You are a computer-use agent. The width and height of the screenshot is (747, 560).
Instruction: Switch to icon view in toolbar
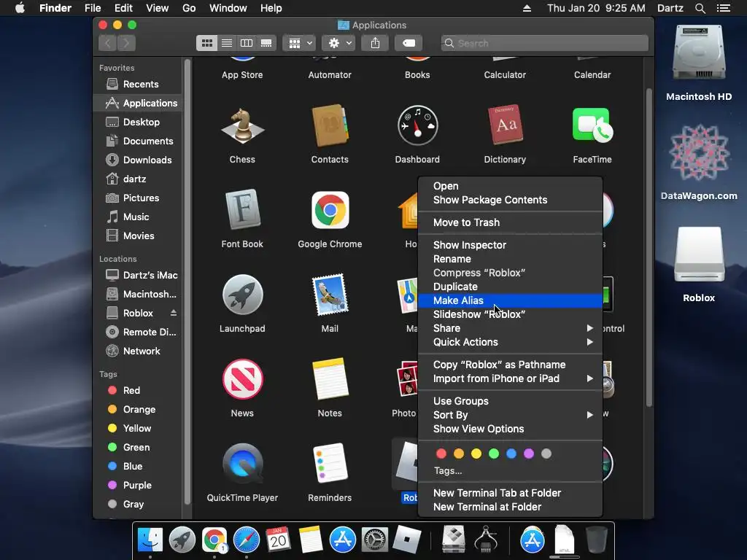coord(206,43)
